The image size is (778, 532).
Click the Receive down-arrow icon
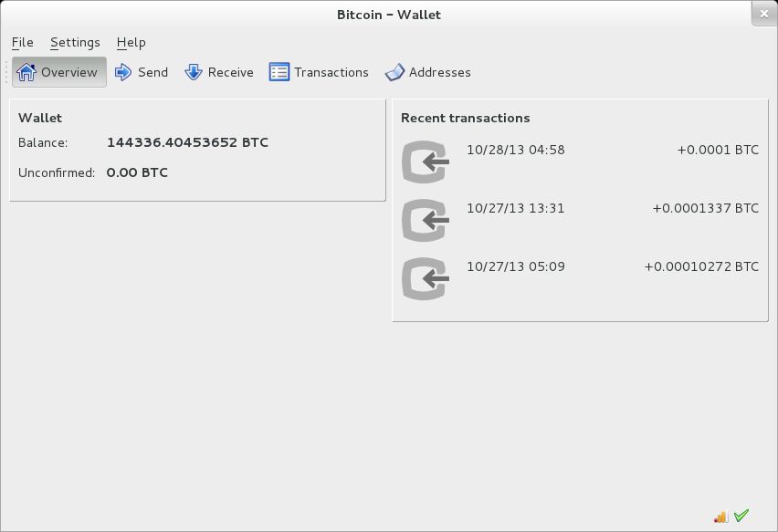click(193, 72)
